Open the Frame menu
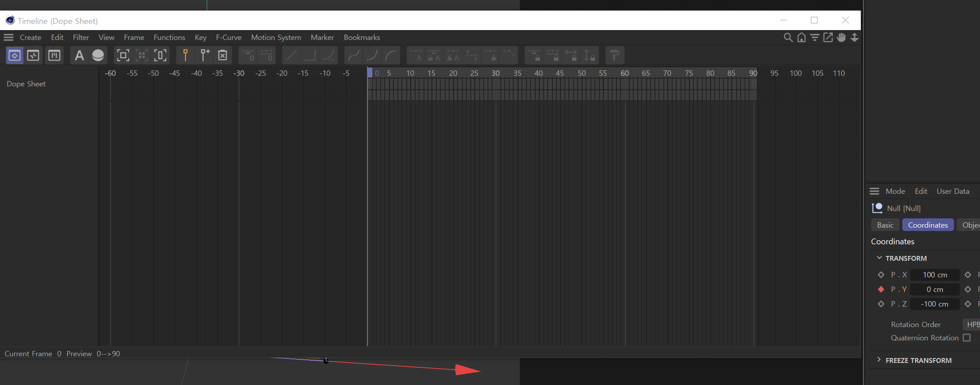Viewport: 980px width, 385px height. (x=134, y=38)
